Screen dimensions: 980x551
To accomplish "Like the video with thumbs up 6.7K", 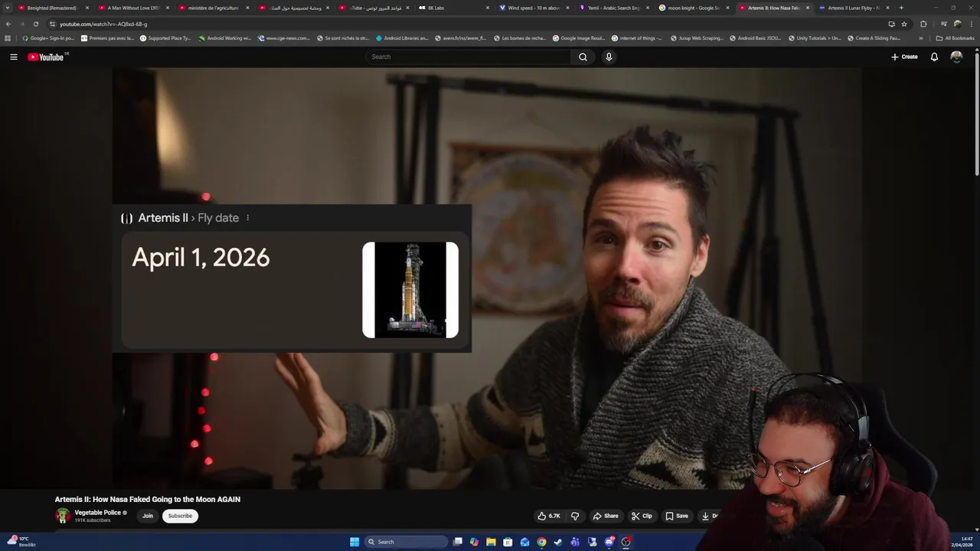I will (549, 516).
